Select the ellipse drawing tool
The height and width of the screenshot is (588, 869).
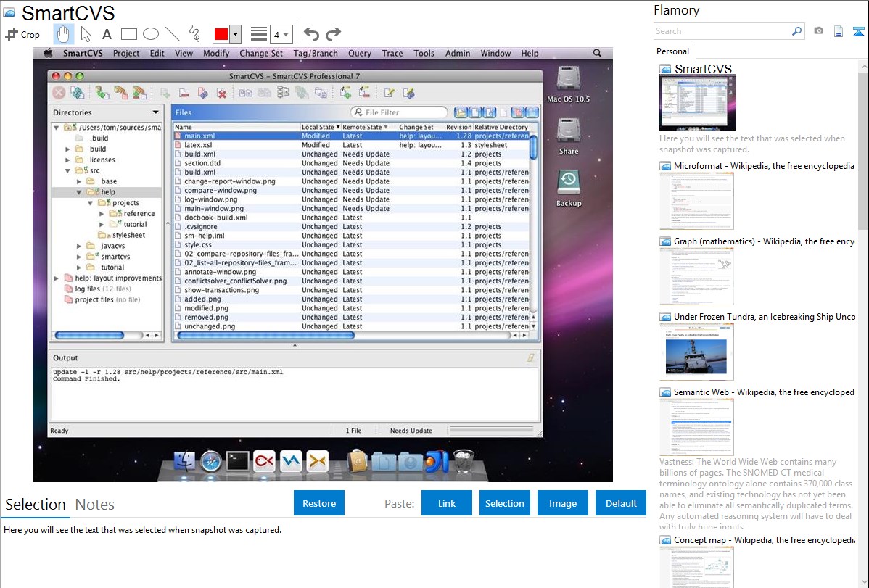click(151, 34)
